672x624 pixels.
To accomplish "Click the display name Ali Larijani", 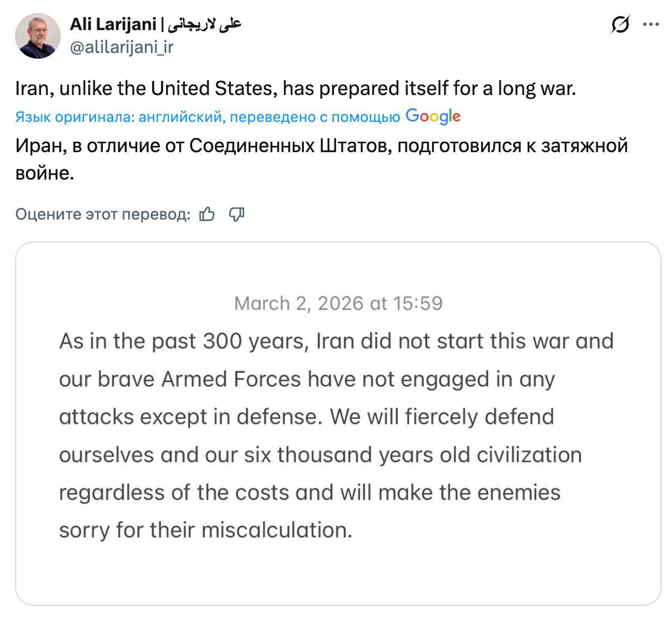I will (x=113, y=24).
